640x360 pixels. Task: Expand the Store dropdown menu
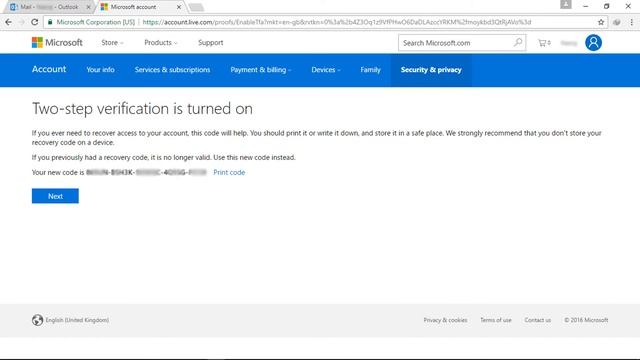(112, 42)
